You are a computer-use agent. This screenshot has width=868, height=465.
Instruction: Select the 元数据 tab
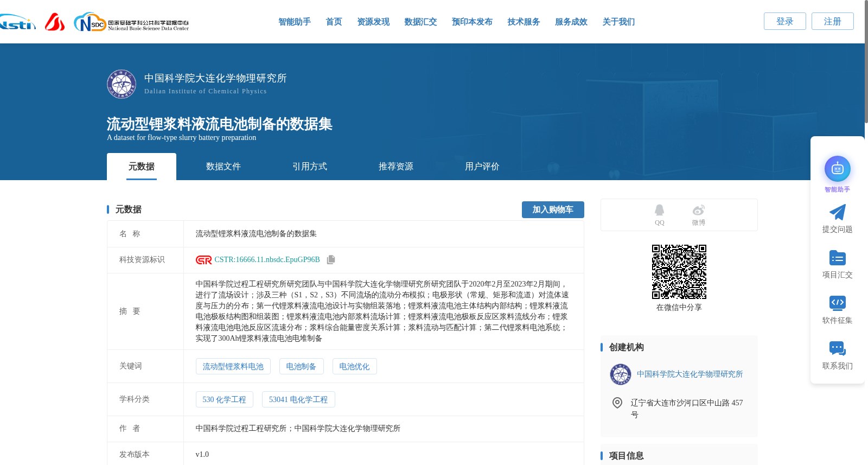pyautogui.click(x=142, y=167)
